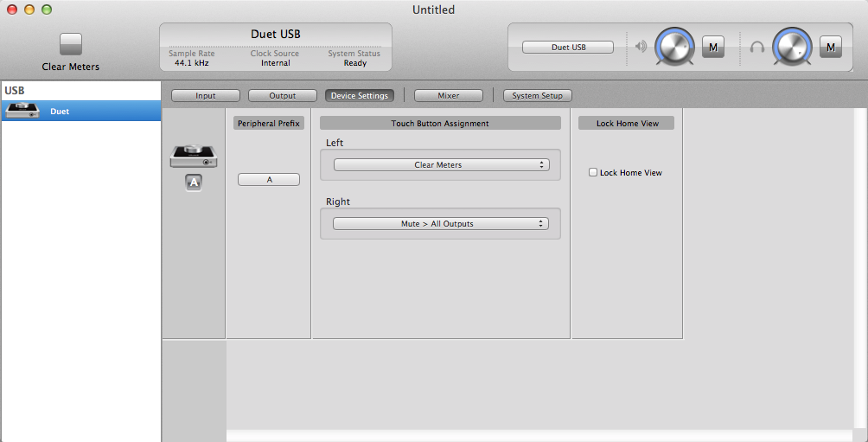Open the System Setup tab
This screenshot has width=868, height=442.
point(537,95)
